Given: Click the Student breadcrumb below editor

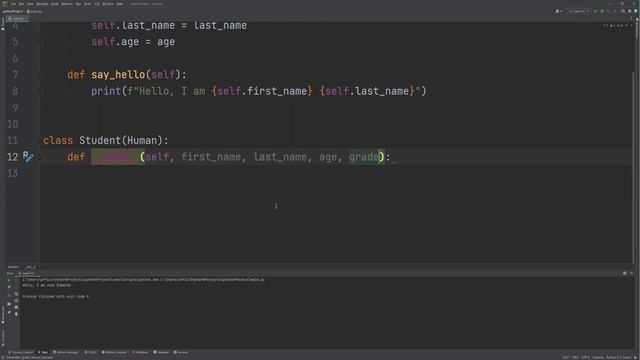Looking at the screenshot, I should tap(13, 267).
